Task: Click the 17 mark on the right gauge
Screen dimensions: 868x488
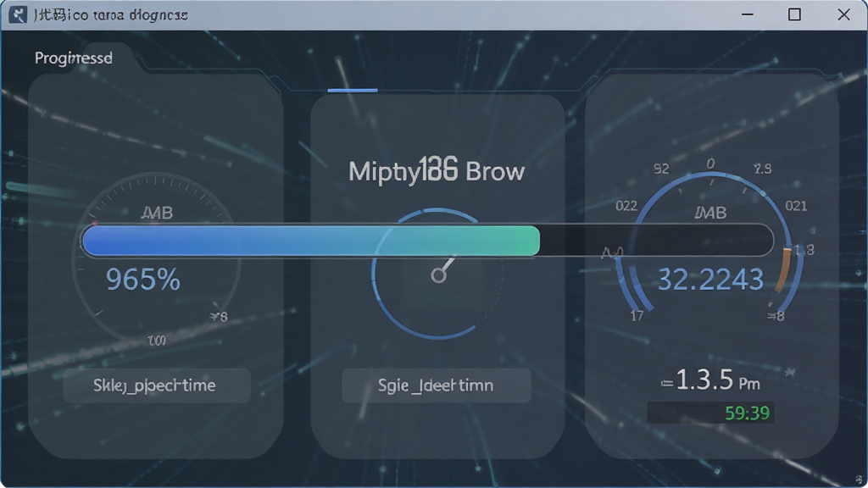Action: (x=637, y=316)
